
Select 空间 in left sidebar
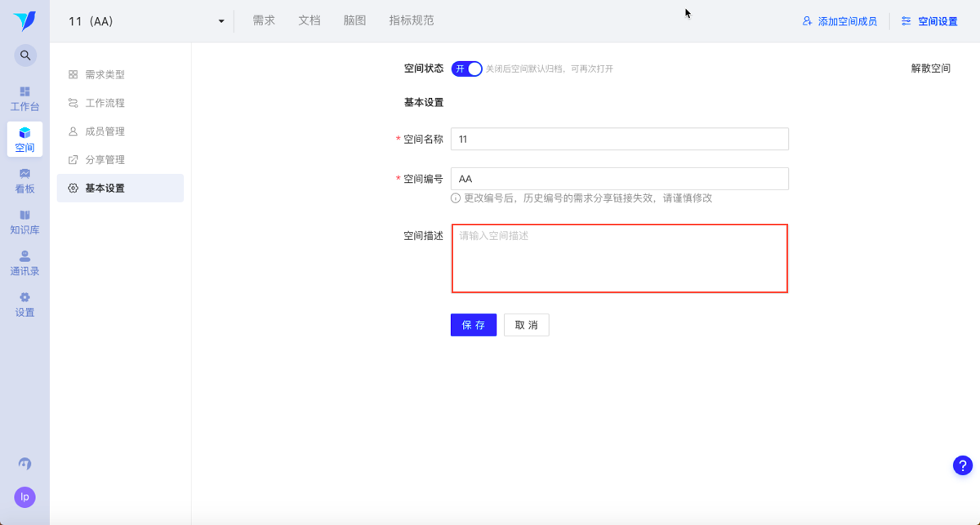click(x=24, y=140)
